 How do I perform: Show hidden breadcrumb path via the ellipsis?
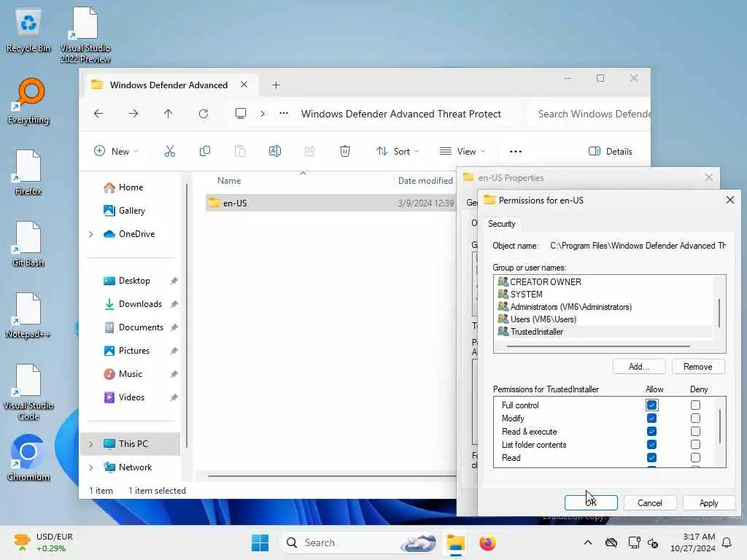[284, 113]
